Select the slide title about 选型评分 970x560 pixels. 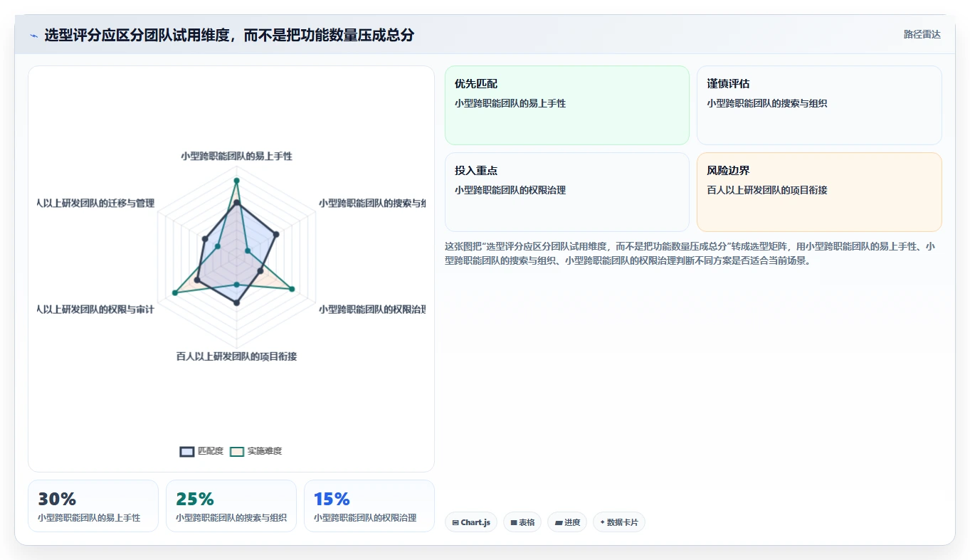pos(229,35)
